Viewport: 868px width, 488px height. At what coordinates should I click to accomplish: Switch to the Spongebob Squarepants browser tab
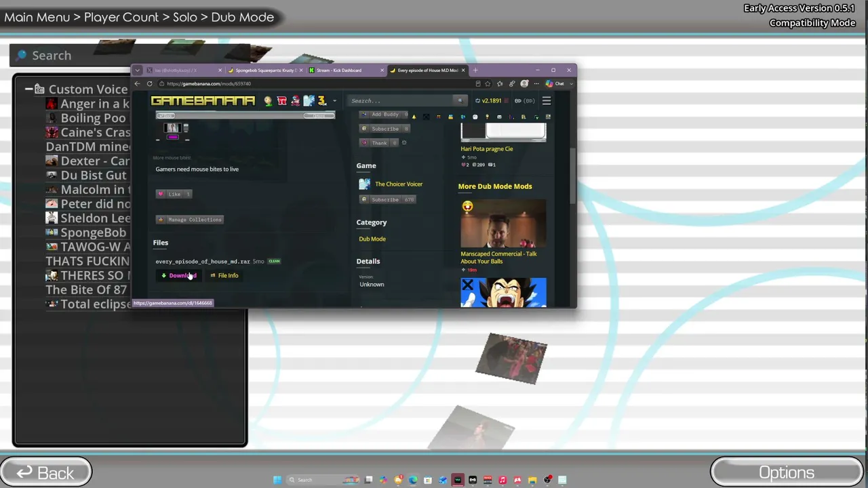(x=264, y=70)
